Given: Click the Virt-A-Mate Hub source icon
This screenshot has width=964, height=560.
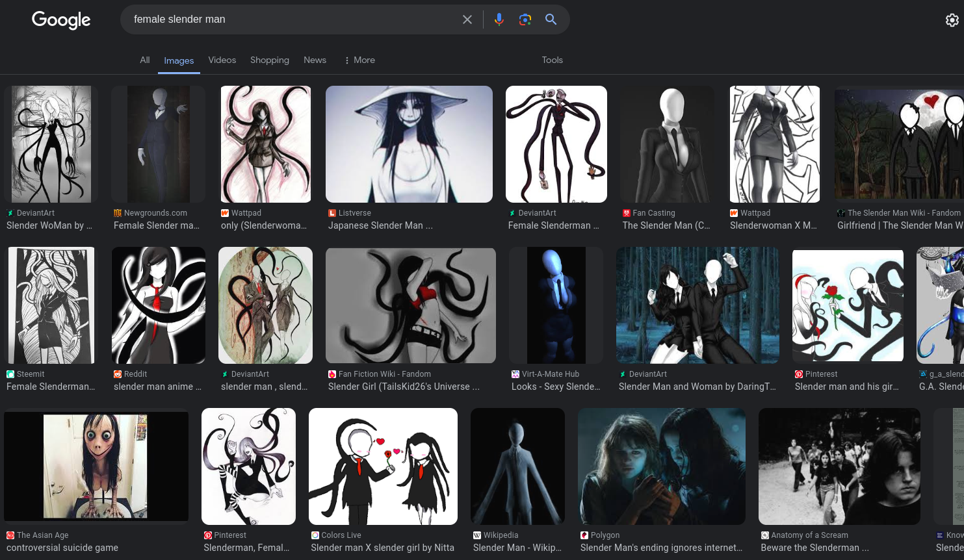Looking at the screenshot, I should (x=515, y=374).
